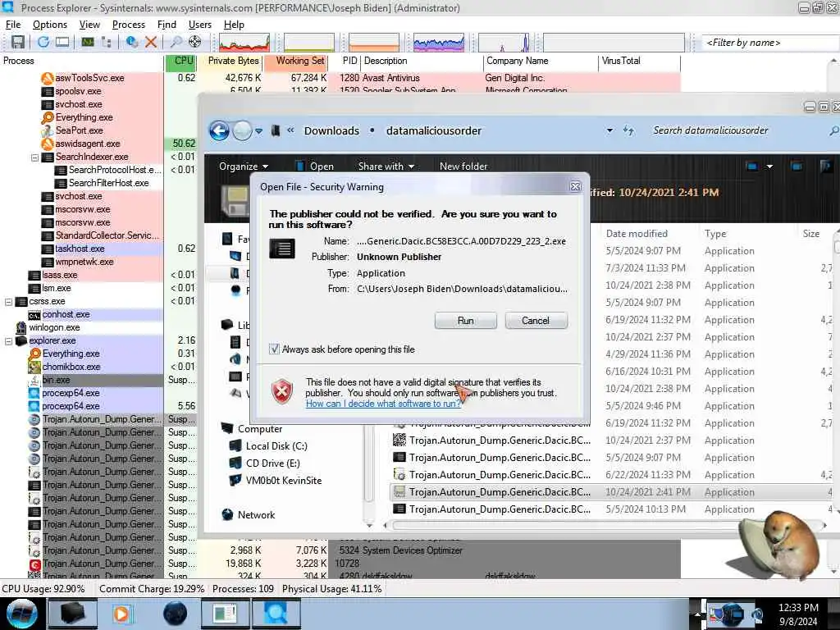Select the file dated 6/22/2024 11:33 PM
840x630 pixels.
610,475
